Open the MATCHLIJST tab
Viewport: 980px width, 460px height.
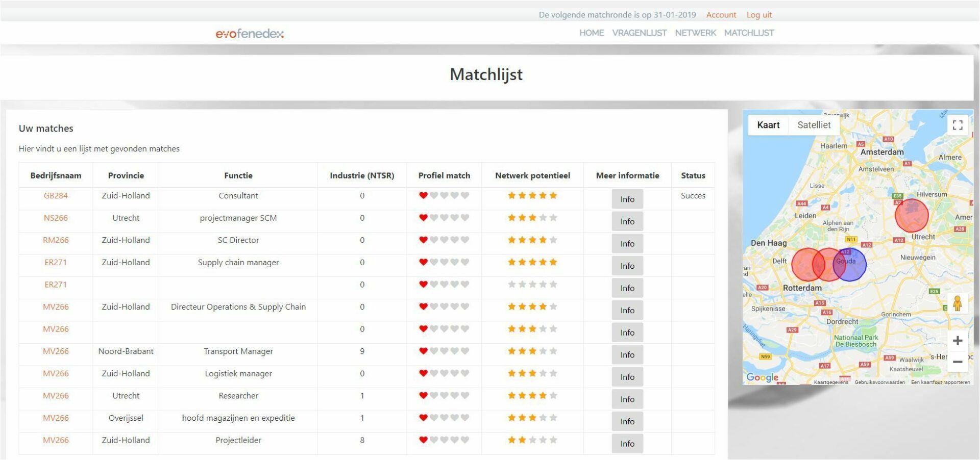[x=749, y=33]
